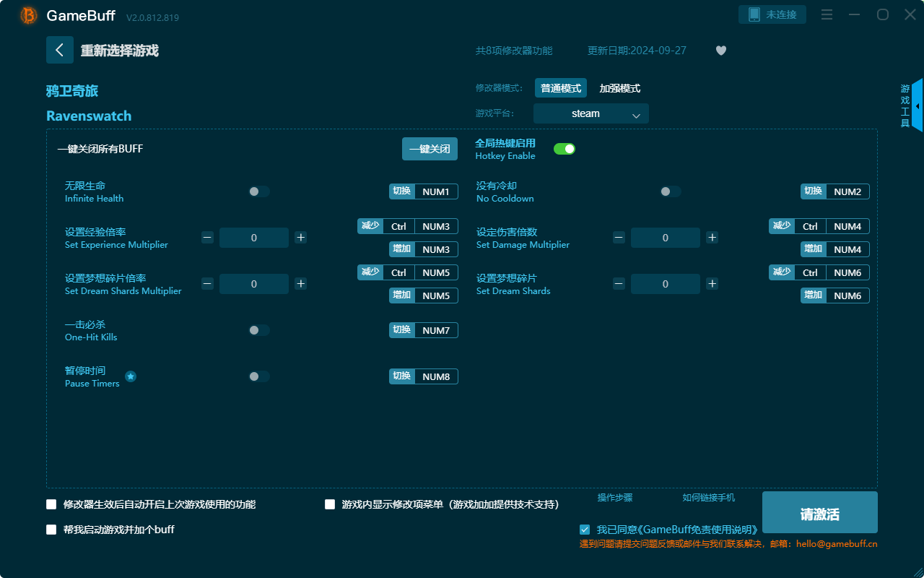Open the 操作步骤 link
This screenshot has height=578, width=924.
pyautogui.click(x=614, y=497)
